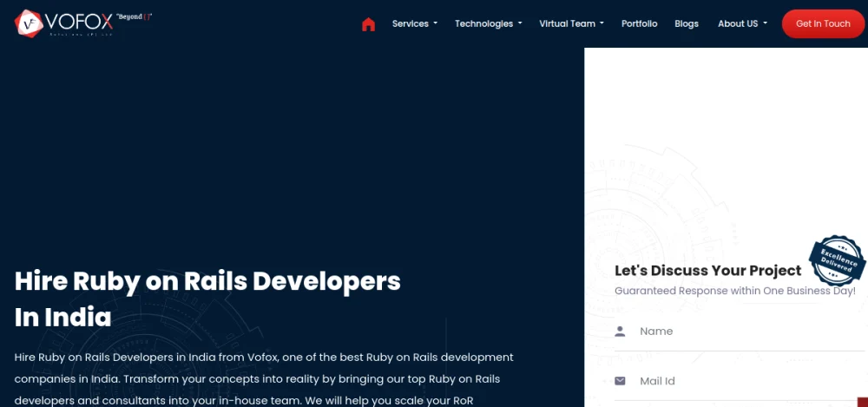868x407 pixels.
Task: Open the Portfolio page
Action: point(640,23)
